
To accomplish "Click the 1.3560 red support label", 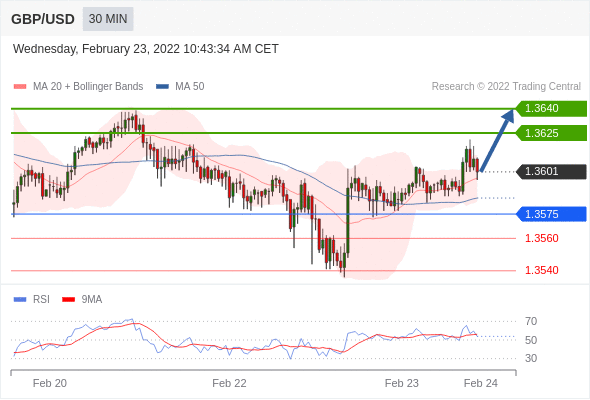I will 541,238.
